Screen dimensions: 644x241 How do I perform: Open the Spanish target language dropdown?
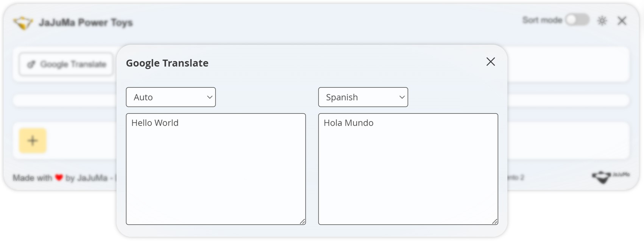pyautogui.click(x=363, y=97)
